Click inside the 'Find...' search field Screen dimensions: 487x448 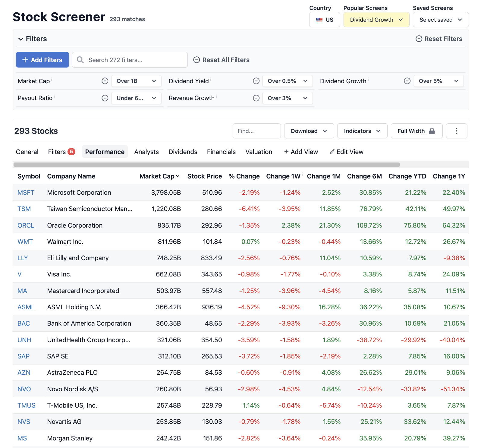(x=256, y=131)
